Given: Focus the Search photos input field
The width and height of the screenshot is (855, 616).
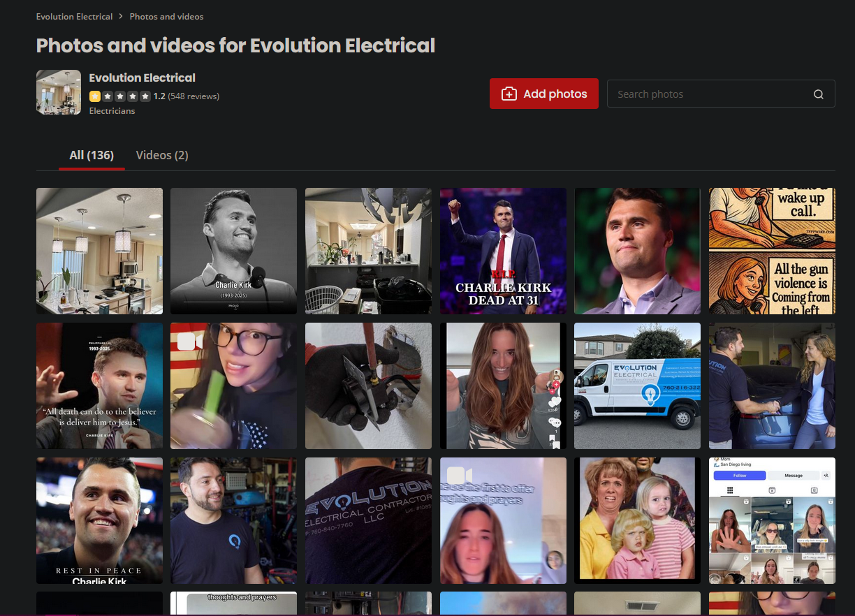Looking at the screenshot, I should (721, 94).
